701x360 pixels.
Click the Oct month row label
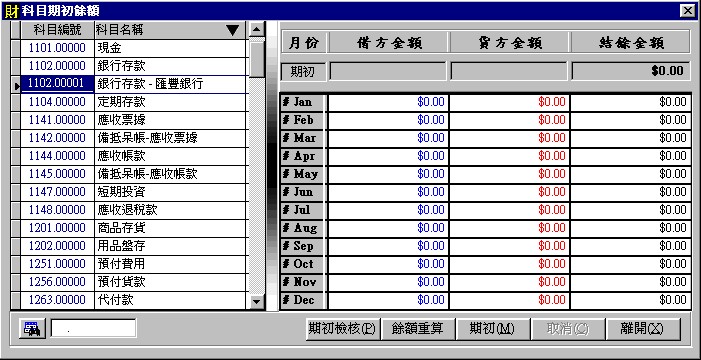coord(303,264)
